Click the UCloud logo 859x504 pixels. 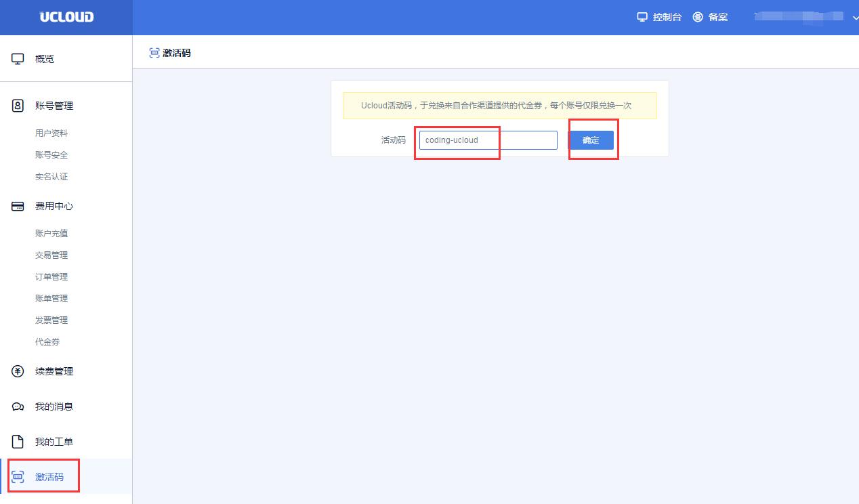(x=66, y=18)
